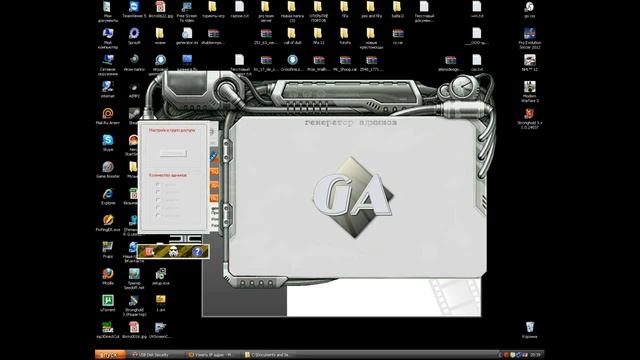This screenshot has width=640, height=360.
Task: Select the last radio button under address count
Action: (158, 215)
